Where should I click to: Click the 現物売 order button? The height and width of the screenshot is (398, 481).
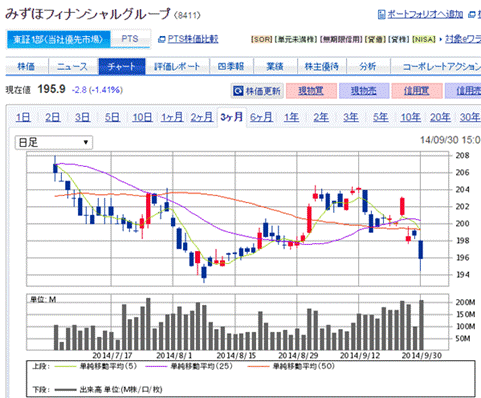click(x=364, y=91)
